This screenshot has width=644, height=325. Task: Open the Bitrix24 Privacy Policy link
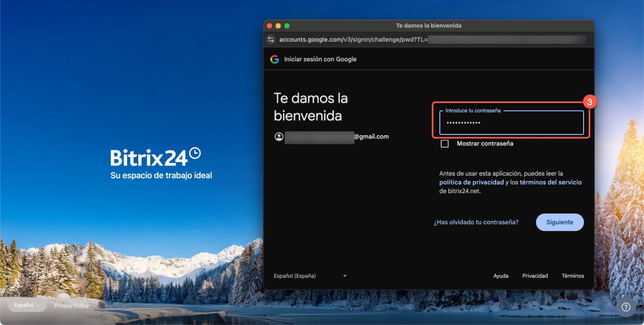tap(71, 305)
